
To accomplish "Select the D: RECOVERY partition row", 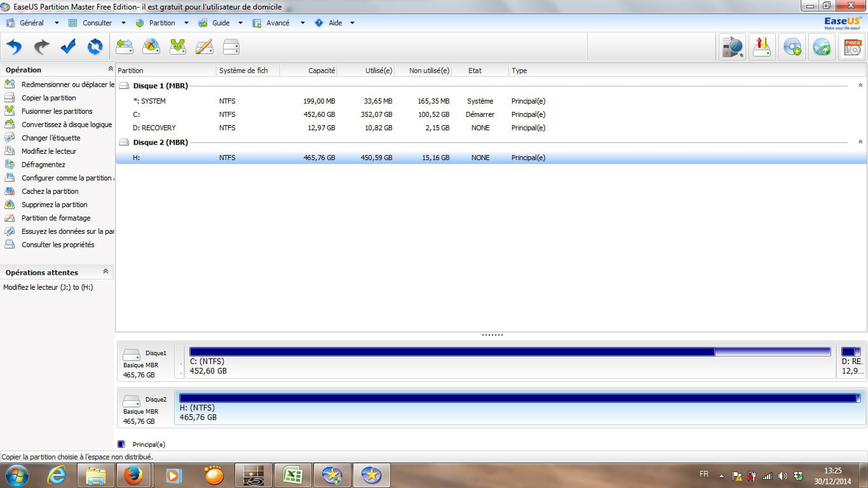I will pos(154,128).
